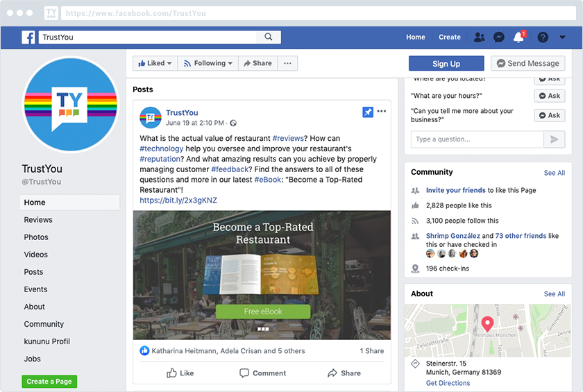583x392 pixels.
Task: Click the #reputation hashtag
Action: coord(160,159)
